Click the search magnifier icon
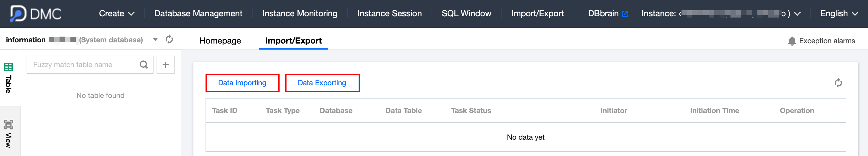This screenshot has width=868, height=156. pyautogui.click(x=144, y=65)
